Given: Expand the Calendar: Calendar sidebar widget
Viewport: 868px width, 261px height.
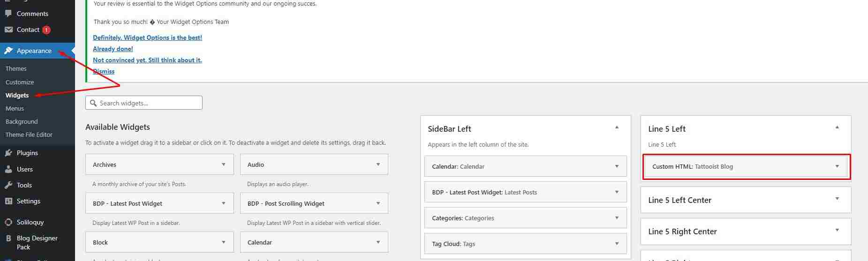Looking at the screenshot, I should click(617, 166).
